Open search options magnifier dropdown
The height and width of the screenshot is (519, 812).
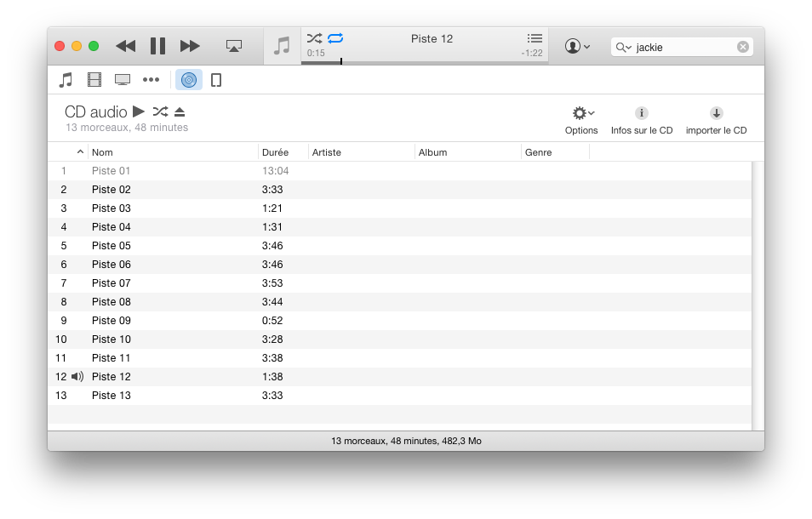[x=624, y=48]
